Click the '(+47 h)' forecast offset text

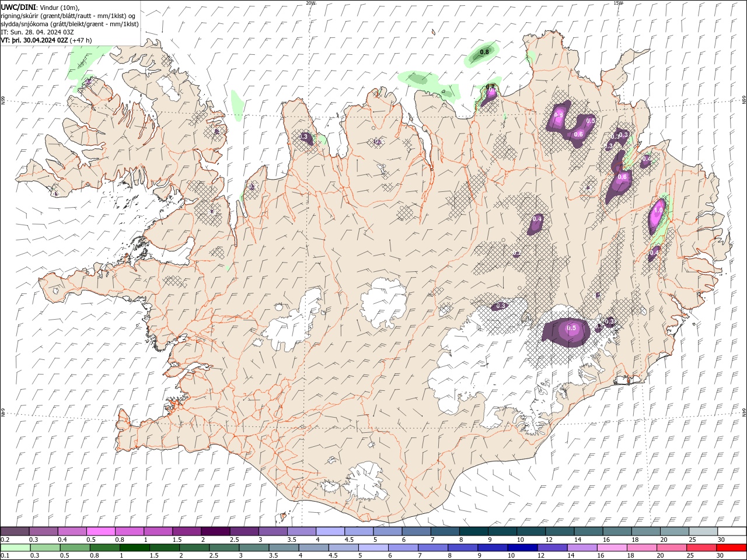click(x=81, y=40)
